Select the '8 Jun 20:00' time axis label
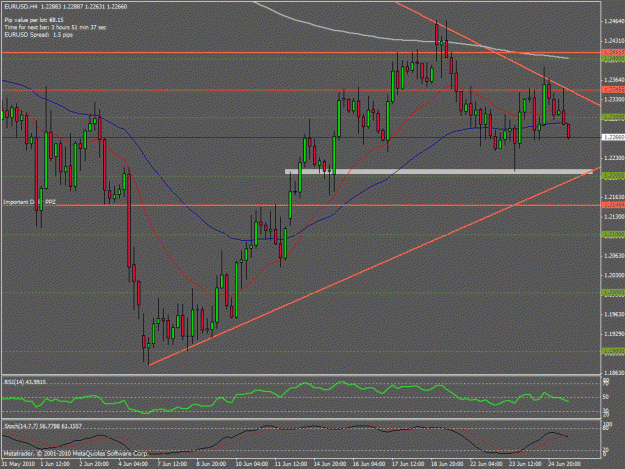The image size is (625, 469). (211, 464)
